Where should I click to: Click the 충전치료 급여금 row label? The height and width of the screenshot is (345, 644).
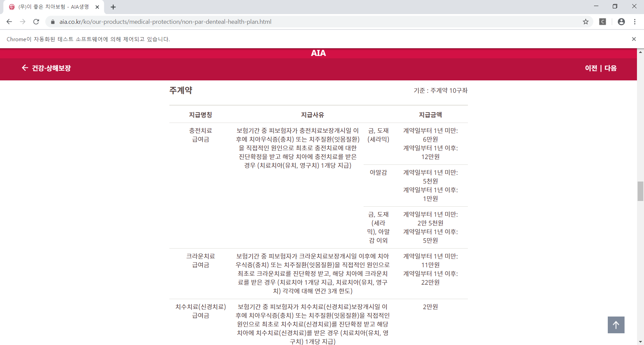pos(201,135)
